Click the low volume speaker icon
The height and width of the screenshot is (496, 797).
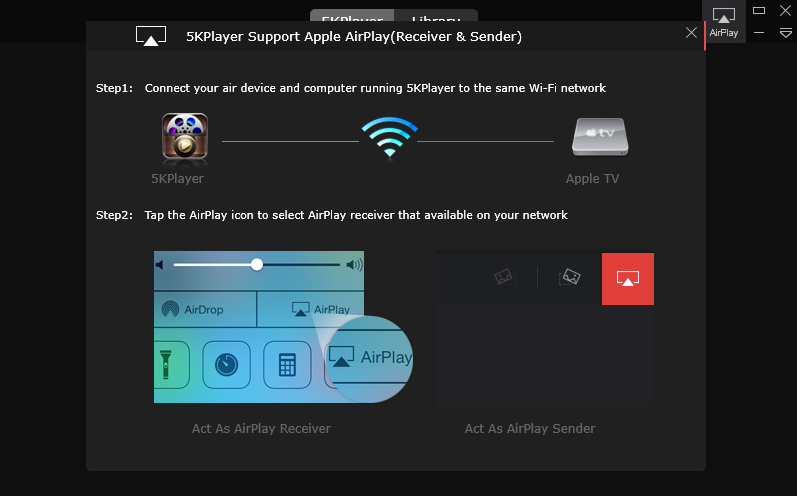click(160, 265)
